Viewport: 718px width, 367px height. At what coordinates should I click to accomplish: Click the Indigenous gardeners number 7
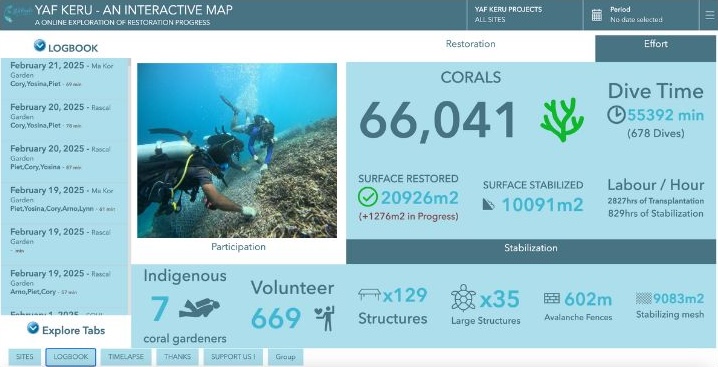159,309
